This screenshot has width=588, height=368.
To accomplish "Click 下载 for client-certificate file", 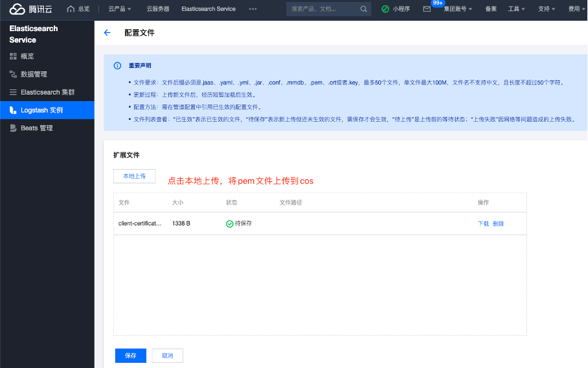I will click(x=483, y=224).
